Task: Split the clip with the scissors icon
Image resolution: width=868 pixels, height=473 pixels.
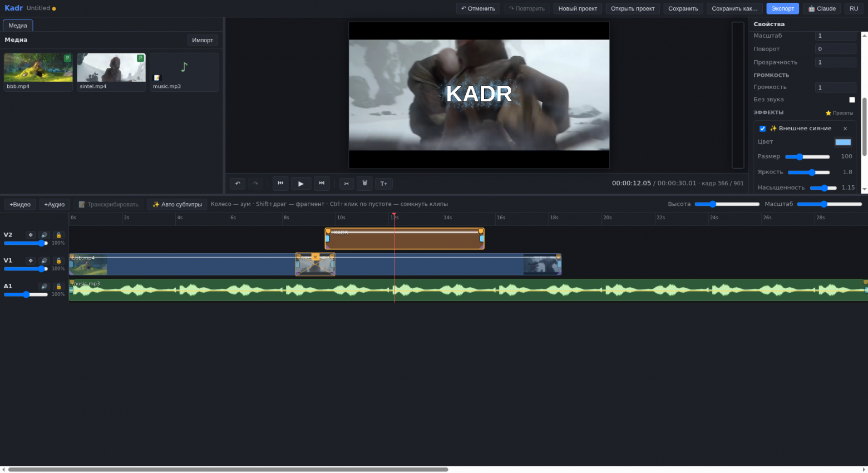Action: (x=346, y=183)
